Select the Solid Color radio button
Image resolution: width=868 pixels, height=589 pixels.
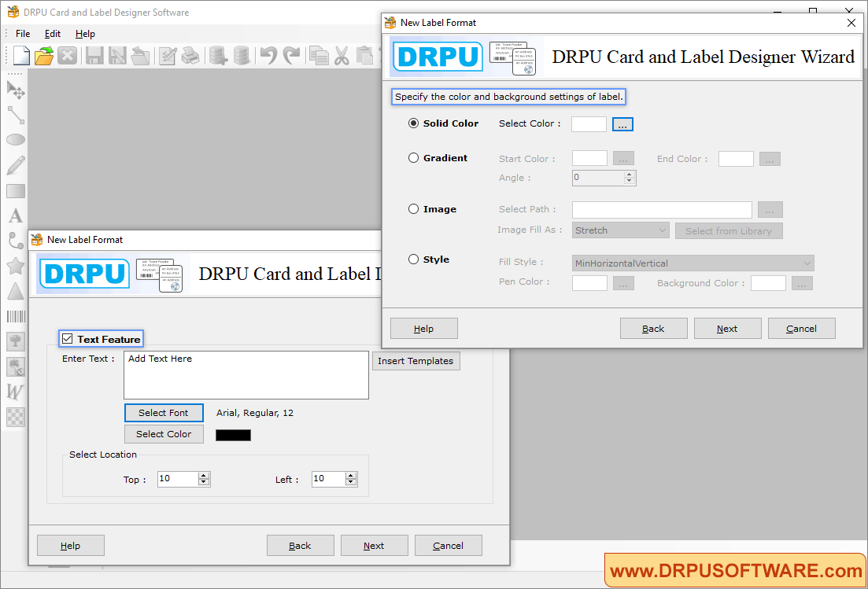pos(413,123)
